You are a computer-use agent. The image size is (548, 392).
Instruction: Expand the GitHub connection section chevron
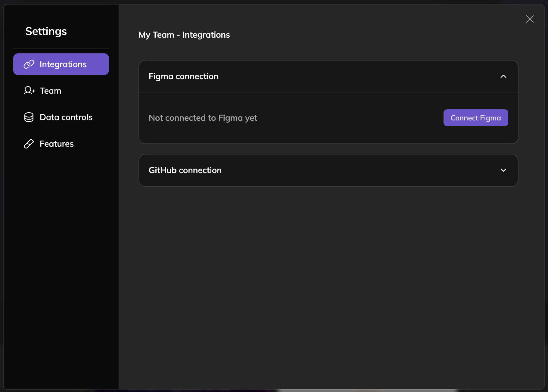click(x=503, y=170)
